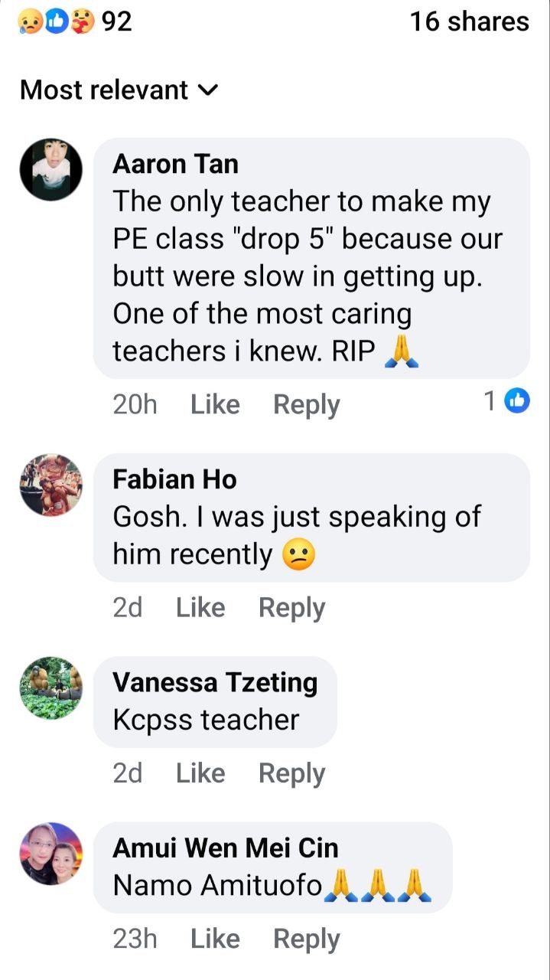
Task: Reply to Vanessa Tzeting's comment
Action: coord(291,773)
